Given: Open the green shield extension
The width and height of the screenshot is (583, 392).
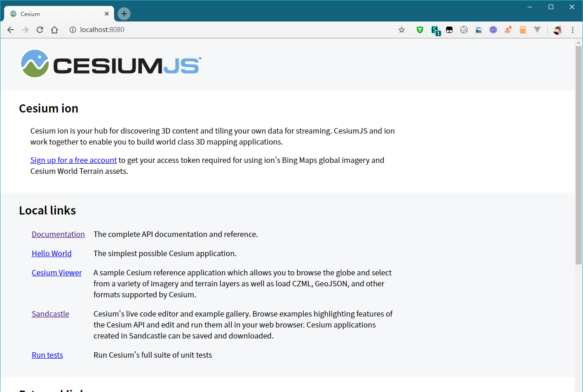Looking at the screenshot, I should coord(420,30).
